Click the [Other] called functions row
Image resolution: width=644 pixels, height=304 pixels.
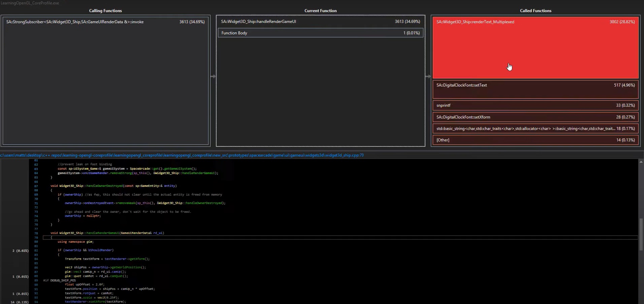click(536, 140)
